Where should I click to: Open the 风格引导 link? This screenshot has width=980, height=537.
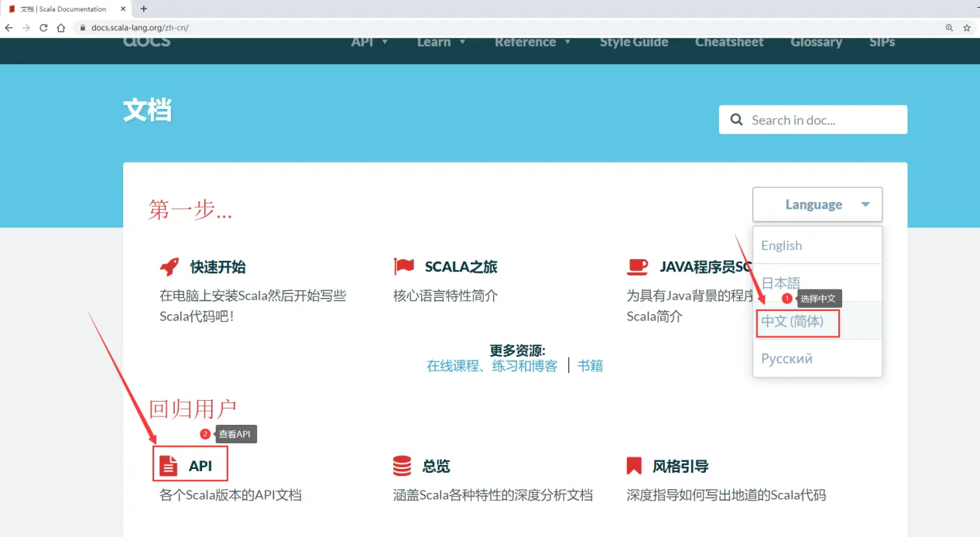[680, 467]
